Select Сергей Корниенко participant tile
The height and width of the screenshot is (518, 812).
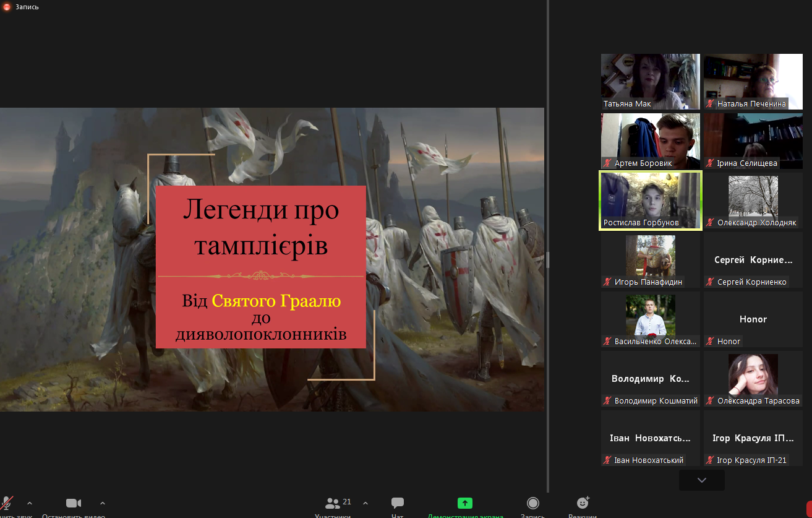coord(753,260)
